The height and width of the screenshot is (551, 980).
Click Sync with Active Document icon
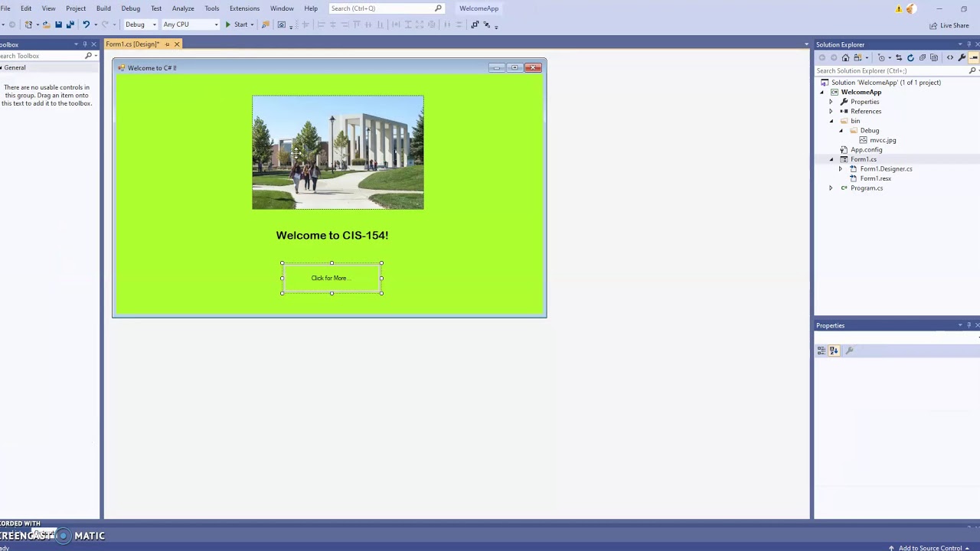pos(899,57)
